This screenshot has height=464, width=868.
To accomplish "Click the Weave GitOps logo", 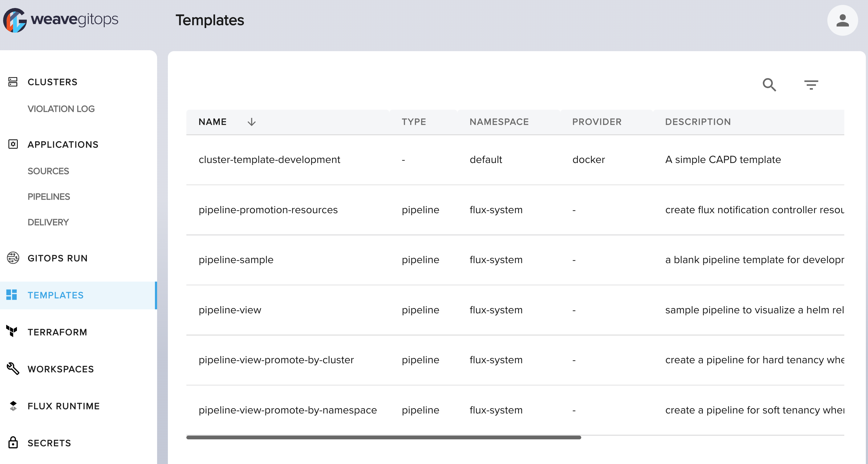I will tap(61, 20).
